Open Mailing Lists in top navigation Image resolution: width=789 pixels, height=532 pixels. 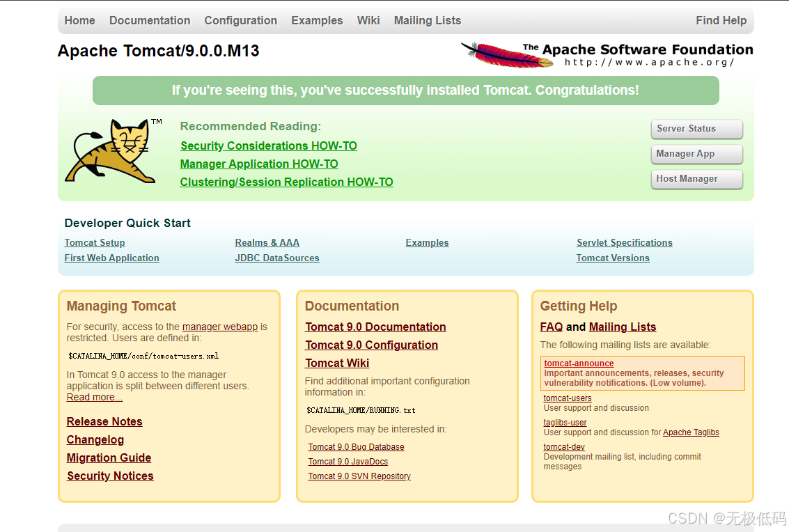pyautogui.click(x=427, y=21)
